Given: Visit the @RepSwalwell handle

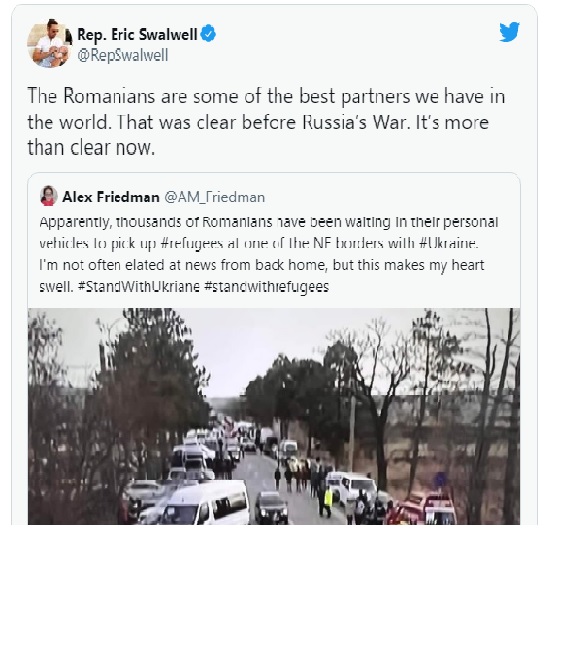Looking at the screenshot, I should pyautogui.click(x=123, y=55).
